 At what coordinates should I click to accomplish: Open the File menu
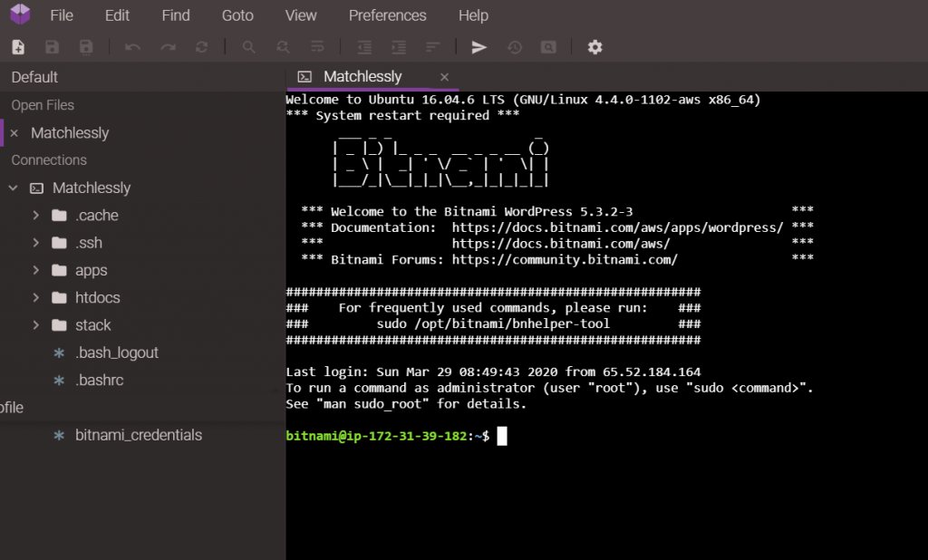[x=62, y=15]
